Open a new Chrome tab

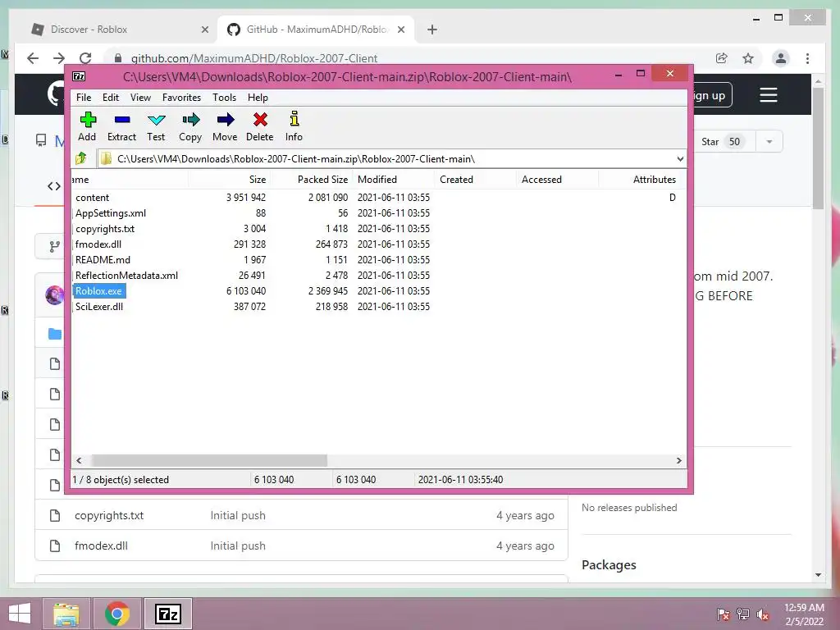[432, 30]
